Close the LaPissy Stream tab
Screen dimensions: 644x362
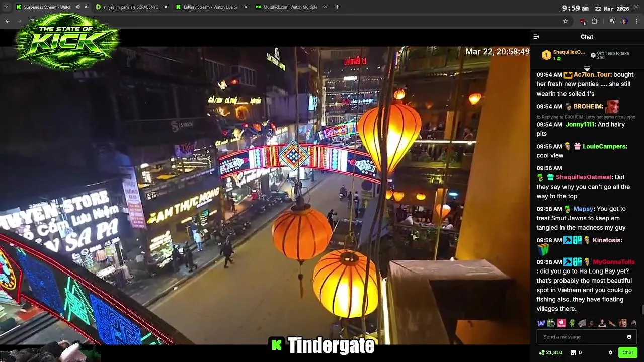(246, 7)
